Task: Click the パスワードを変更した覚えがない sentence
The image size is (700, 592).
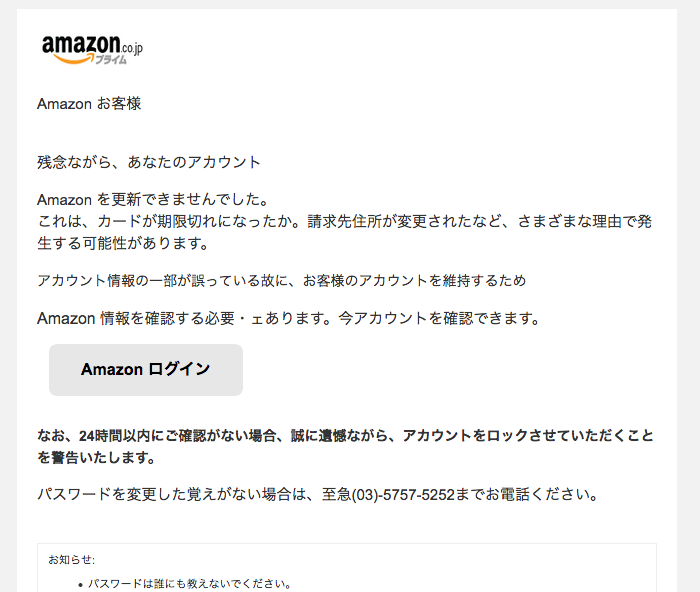Action: tap(317, 495)
